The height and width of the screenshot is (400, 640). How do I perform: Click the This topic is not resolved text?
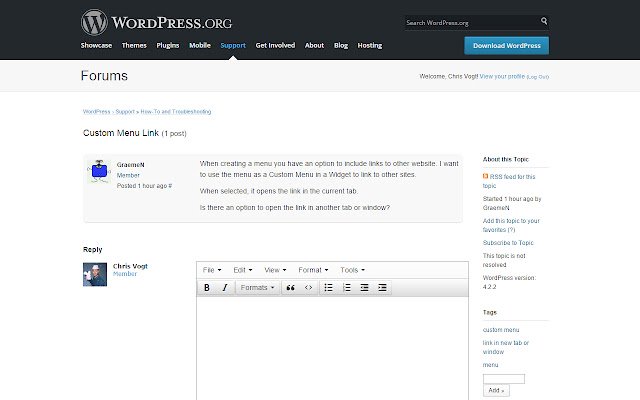tap(504, 260)
